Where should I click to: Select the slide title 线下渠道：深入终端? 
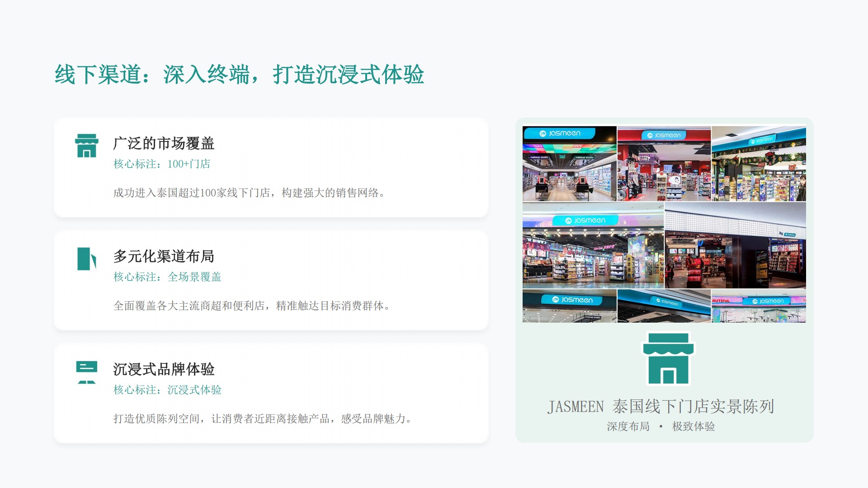point(240,75)
